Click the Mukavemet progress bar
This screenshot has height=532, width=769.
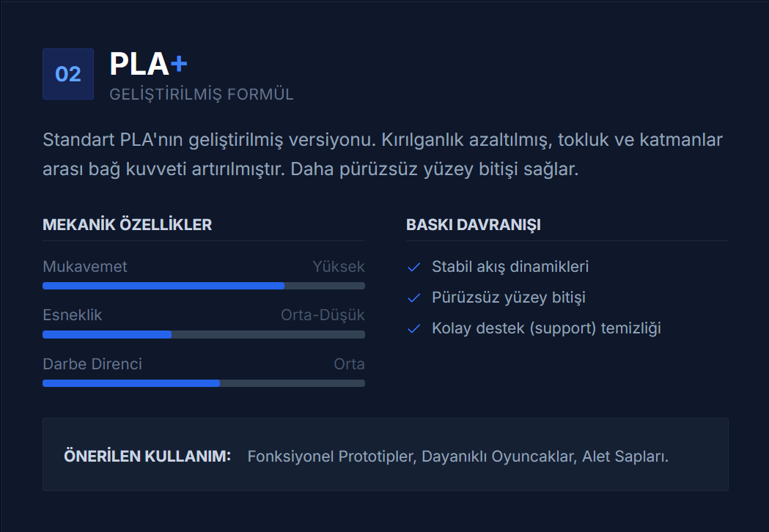point(204,286)
